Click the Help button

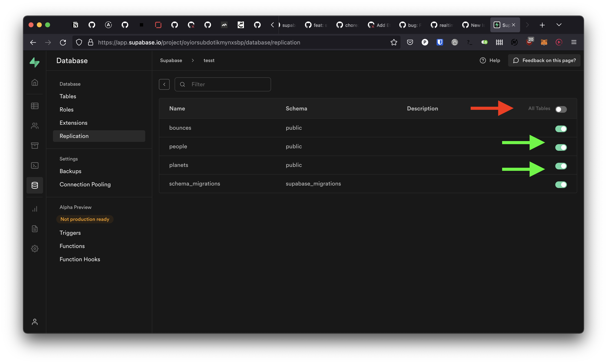(490, 60)
